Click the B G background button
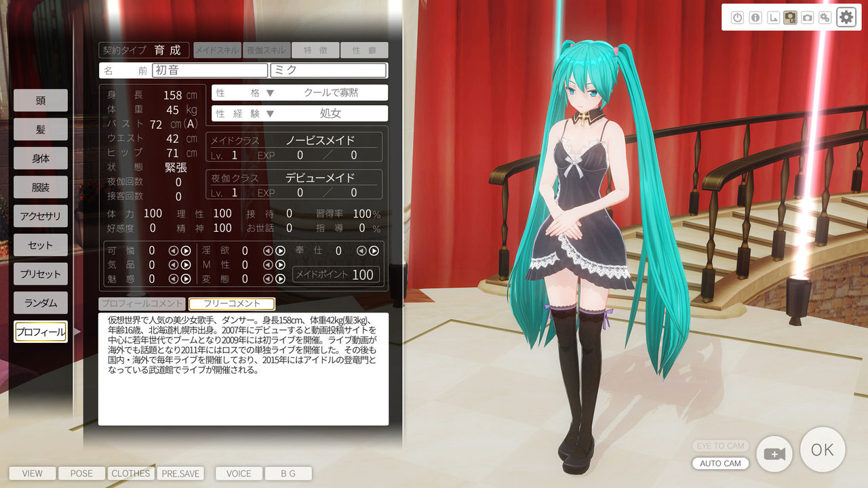 [x=288, y=473]
